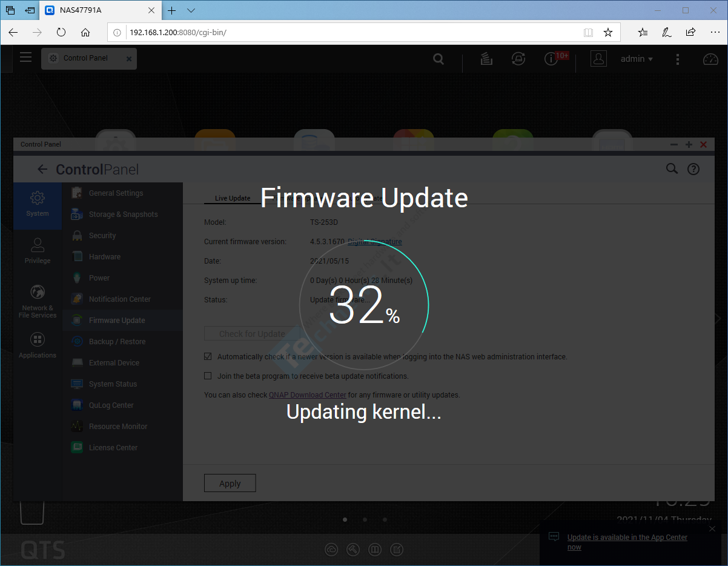The height and width of the screenshot is (566, 728).
Task: Open Storage & Snapshots
Action: click(122, 215)
